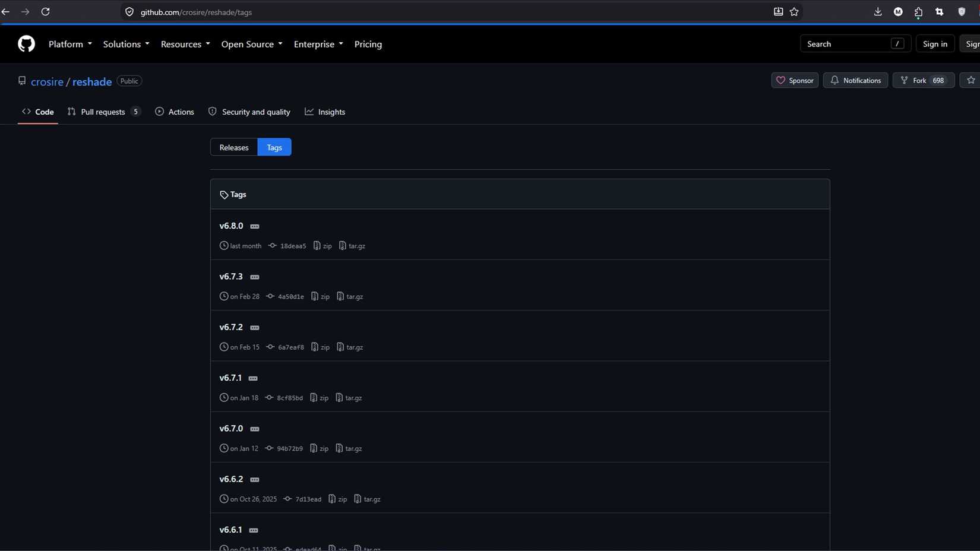Open the Enterprise dropdown menu
980x551 pixels.
(318, 44)
